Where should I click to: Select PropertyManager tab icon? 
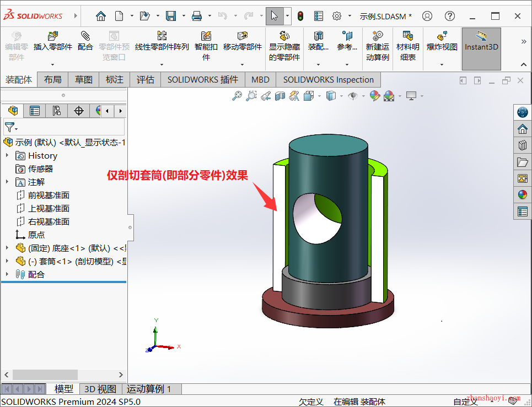[x=35, y=111]
